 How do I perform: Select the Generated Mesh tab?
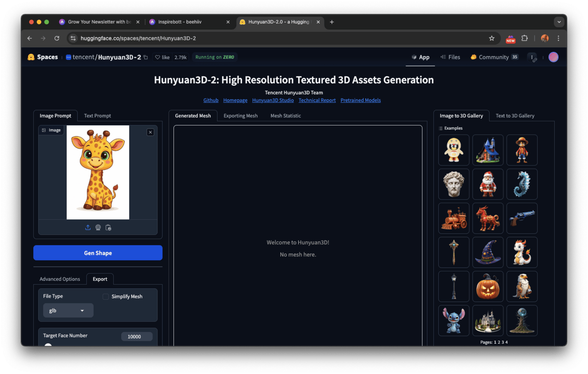193,116
